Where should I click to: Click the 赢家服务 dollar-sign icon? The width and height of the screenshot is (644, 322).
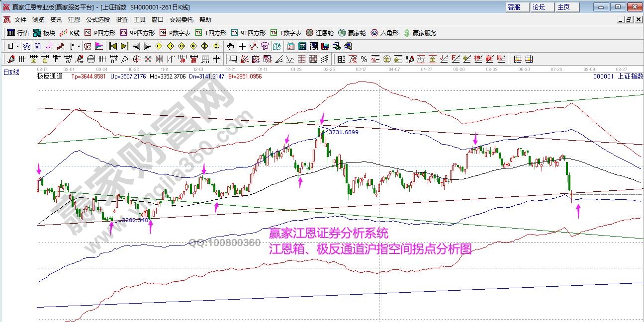coord(407,33)
